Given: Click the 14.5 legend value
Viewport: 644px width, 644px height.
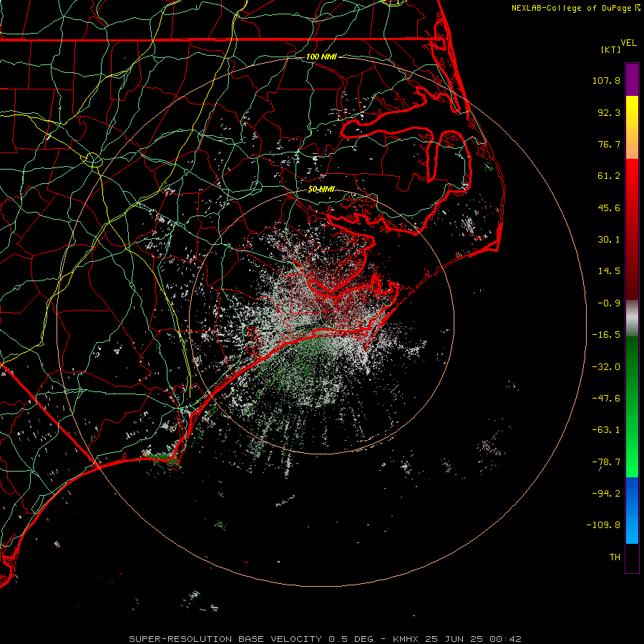Looking at the screenshot, I should [x=609, y=271].
